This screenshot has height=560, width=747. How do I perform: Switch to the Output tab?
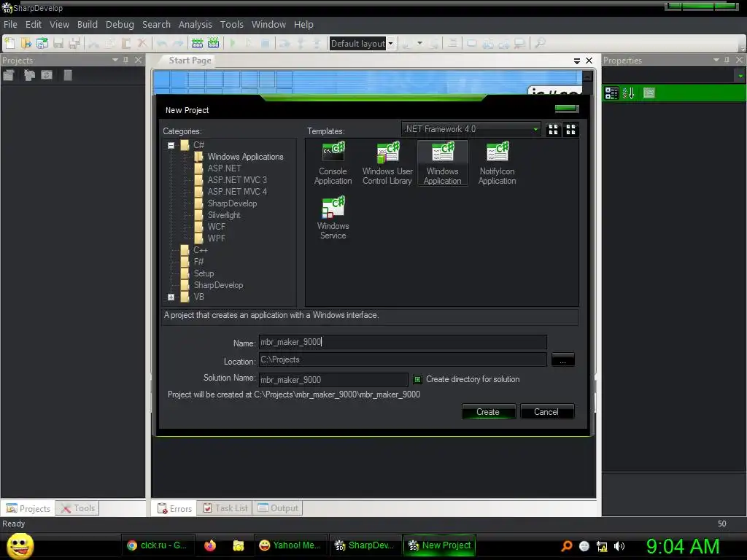(x=278, y=508)
